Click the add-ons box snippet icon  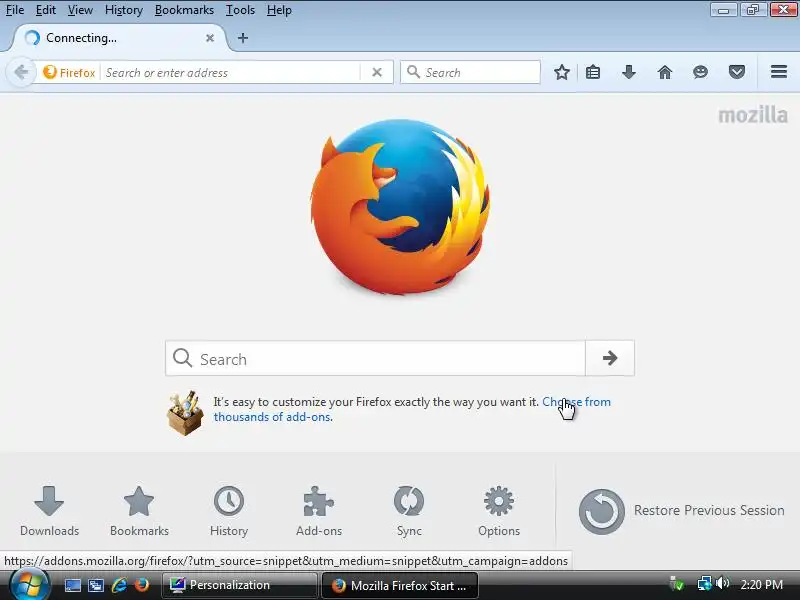click(185, 413)
